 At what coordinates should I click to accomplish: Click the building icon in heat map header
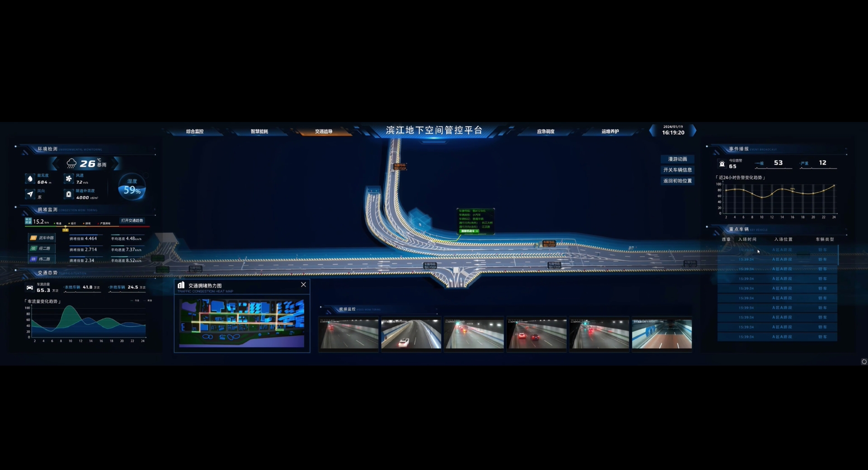[181, 285]
